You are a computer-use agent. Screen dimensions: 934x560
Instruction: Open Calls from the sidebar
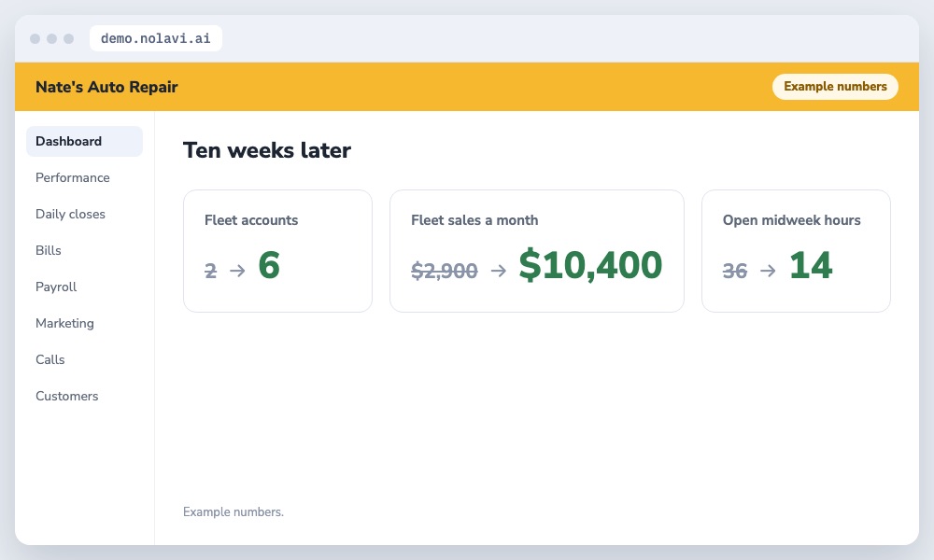tap(50, 359)
